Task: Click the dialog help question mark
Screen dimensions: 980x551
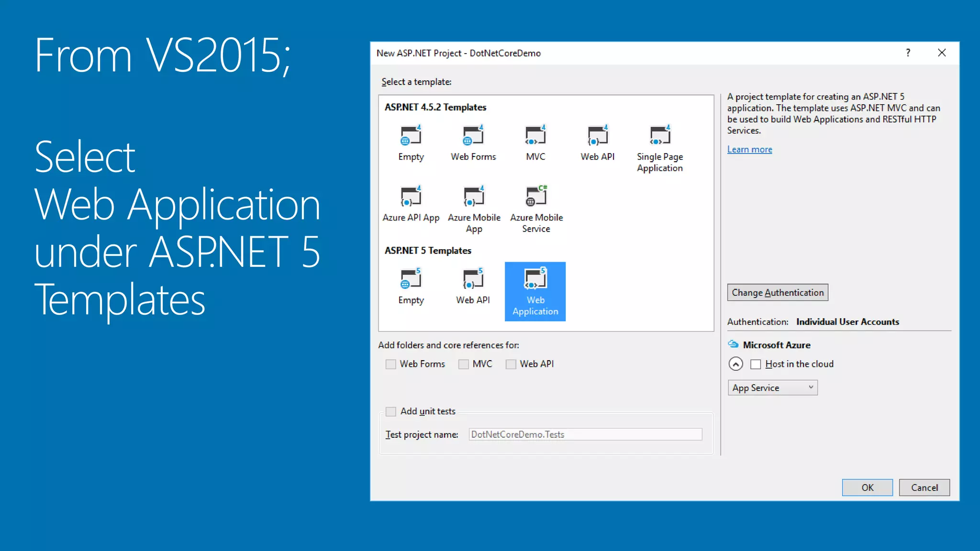Action: pos(908,53)
